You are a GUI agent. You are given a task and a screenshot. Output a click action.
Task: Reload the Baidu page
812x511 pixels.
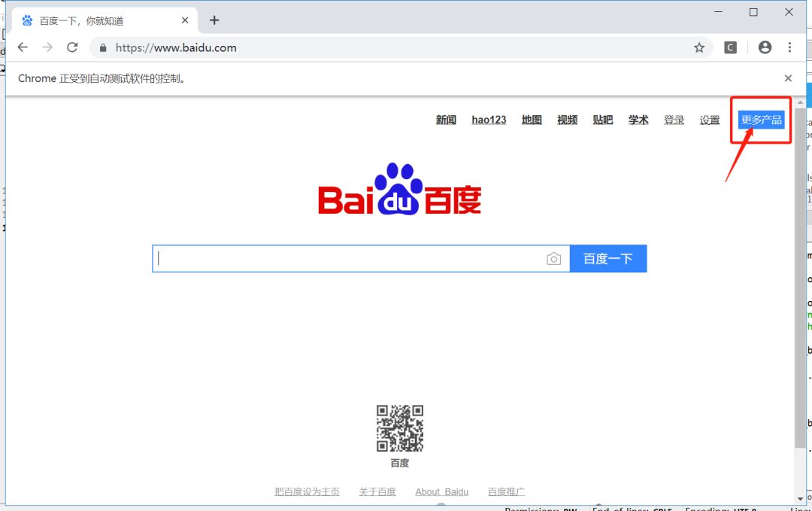pos(72,47)
